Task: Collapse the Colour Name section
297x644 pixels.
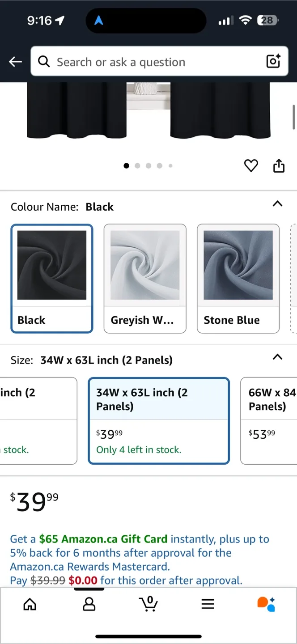Action: [277, 204]
